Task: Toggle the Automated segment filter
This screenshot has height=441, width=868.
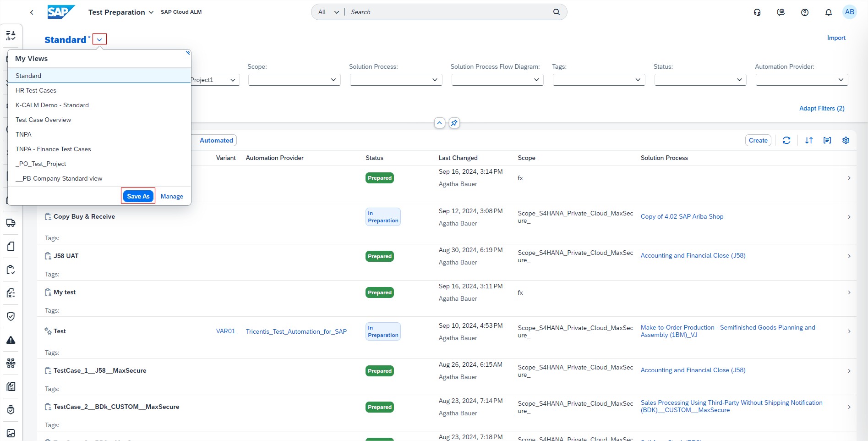Action: coord(216,140)
